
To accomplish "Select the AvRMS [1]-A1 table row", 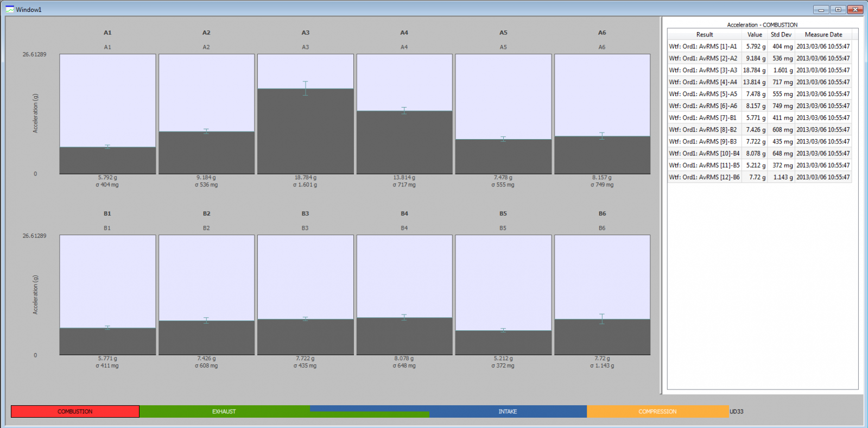I will (759, 46).
